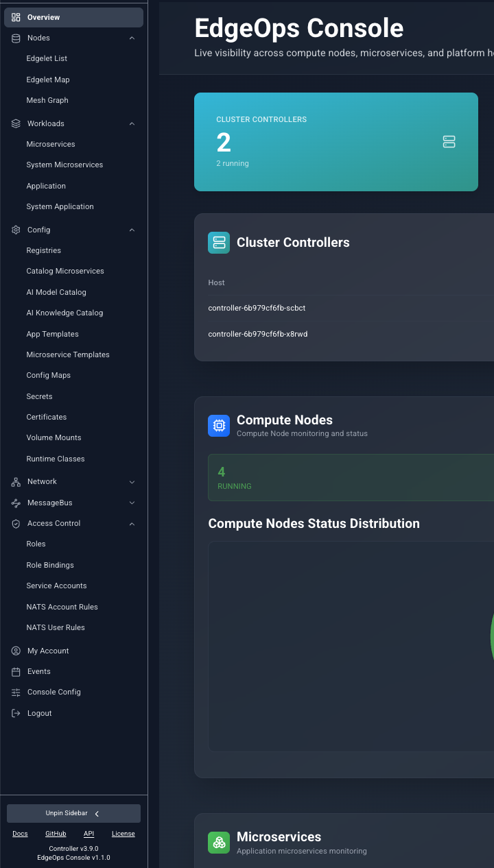
Task: Select host controller-6b979cf6fb-scbct
Action: tap(257, 308)
